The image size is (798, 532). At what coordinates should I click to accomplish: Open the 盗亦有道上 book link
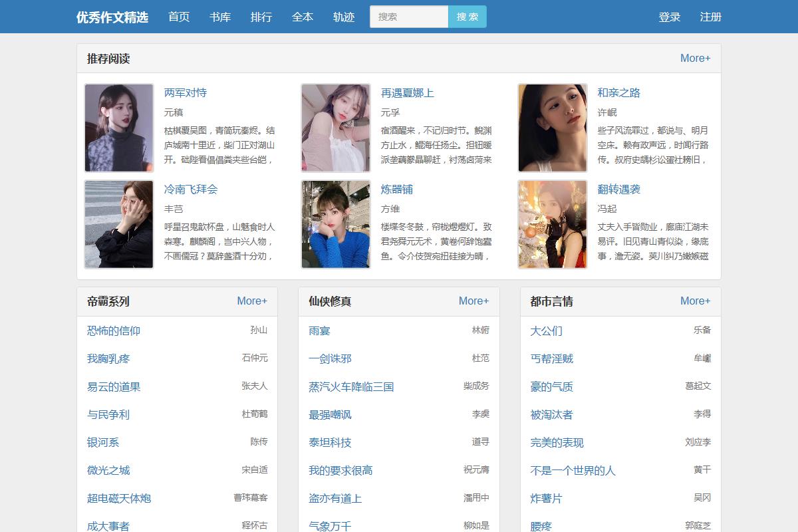[x=335, y=498]
